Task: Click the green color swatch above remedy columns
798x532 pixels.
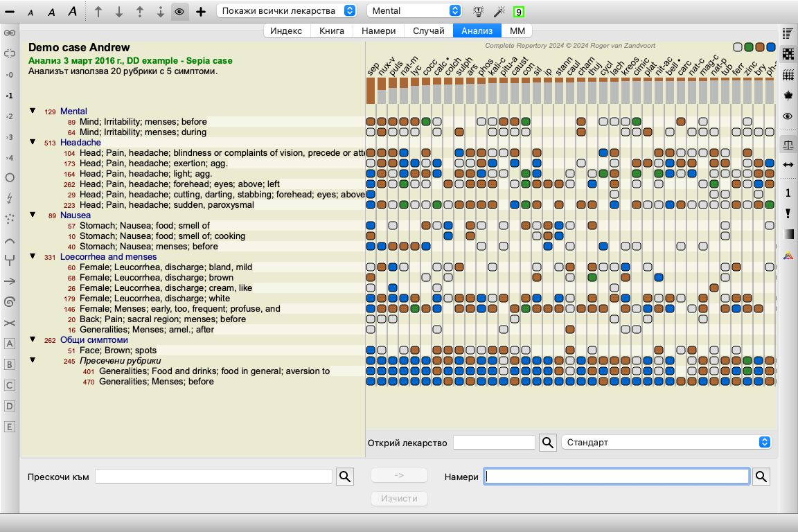Action: (x=749, y=47)
